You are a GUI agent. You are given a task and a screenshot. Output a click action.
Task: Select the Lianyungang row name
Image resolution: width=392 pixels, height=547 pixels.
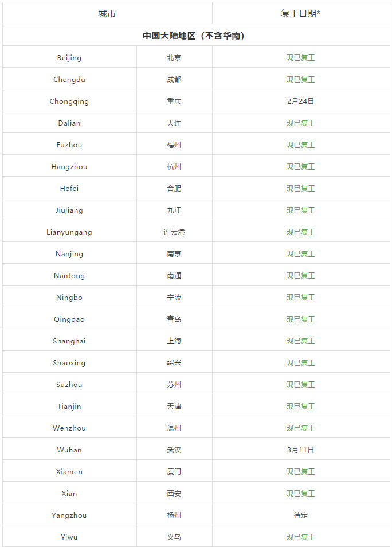[x=69, y=232]
